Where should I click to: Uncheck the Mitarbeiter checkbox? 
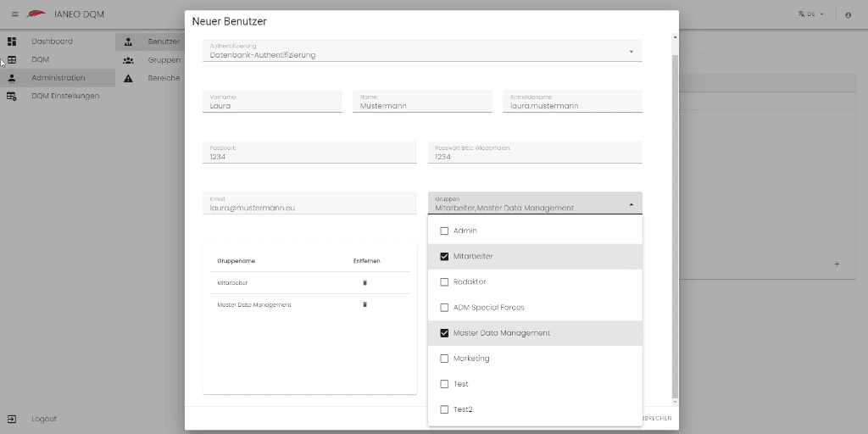(x=444, y=256)
